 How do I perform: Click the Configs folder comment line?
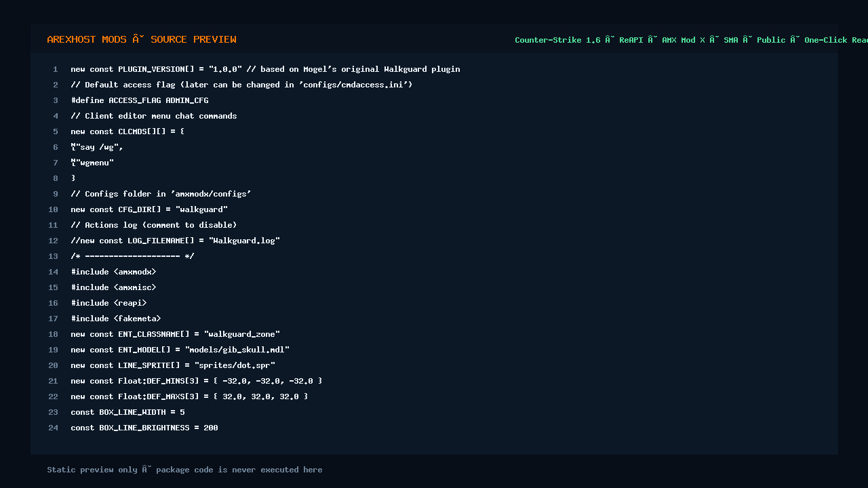(x=161, y=194)
